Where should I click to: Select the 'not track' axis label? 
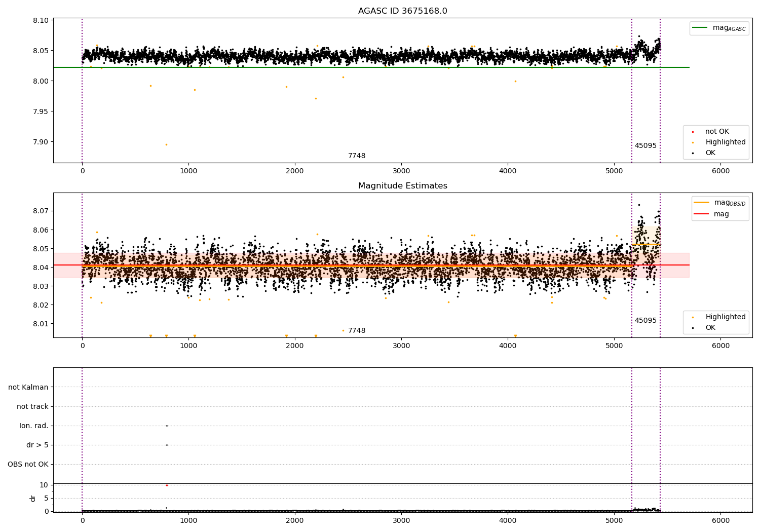point(32,406)
